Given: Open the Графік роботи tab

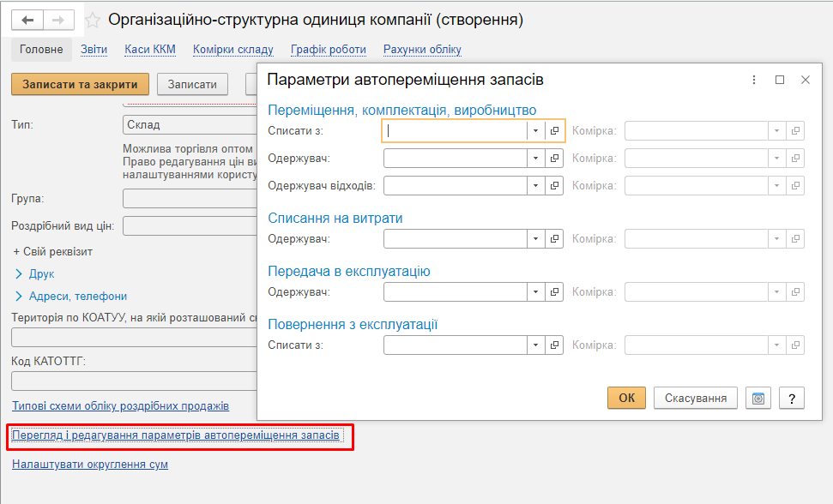Looking at the screenshot, I should [329, 50].
